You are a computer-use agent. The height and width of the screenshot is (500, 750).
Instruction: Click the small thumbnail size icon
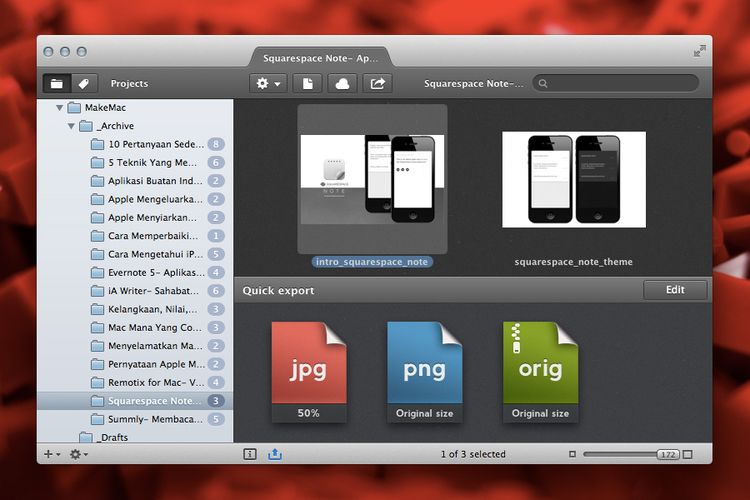tap(572, 454)
